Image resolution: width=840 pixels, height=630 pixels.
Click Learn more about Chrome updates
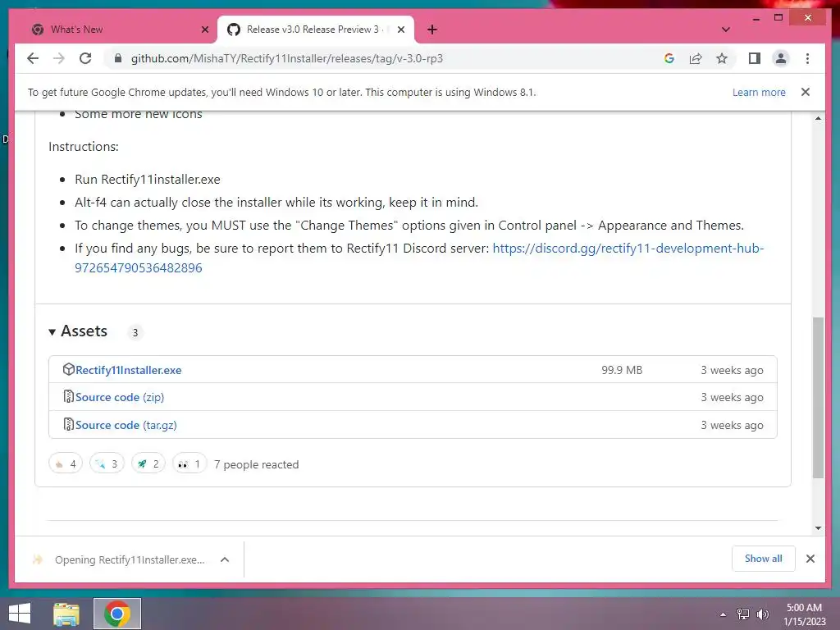click(x=759, y=92)
